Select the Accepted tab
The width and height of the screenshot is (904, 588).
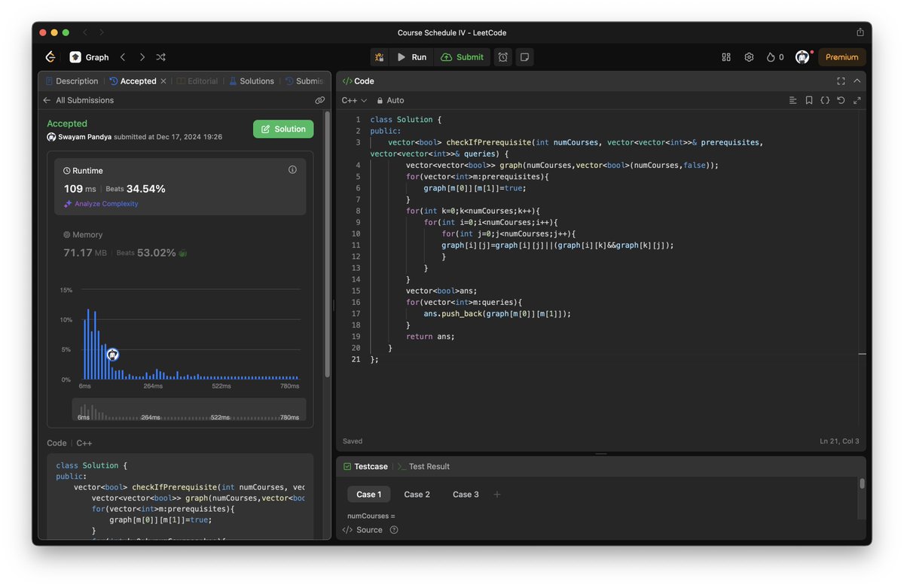[133, 81]
